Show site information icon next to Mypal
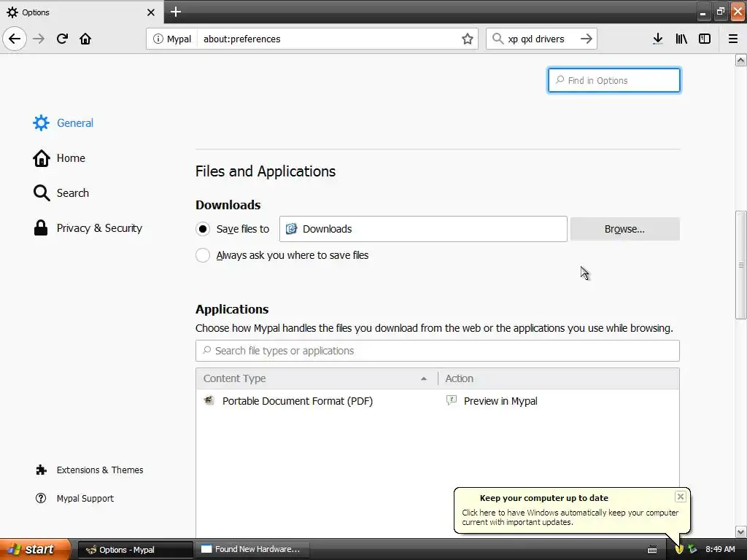The image size is (747, 560). click(158, 39)
